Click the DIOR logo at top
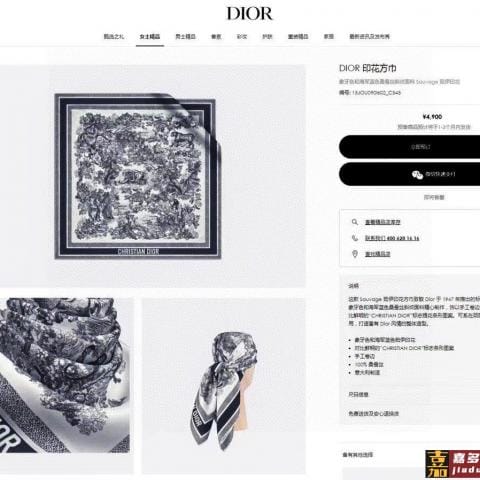 [249, 14]
